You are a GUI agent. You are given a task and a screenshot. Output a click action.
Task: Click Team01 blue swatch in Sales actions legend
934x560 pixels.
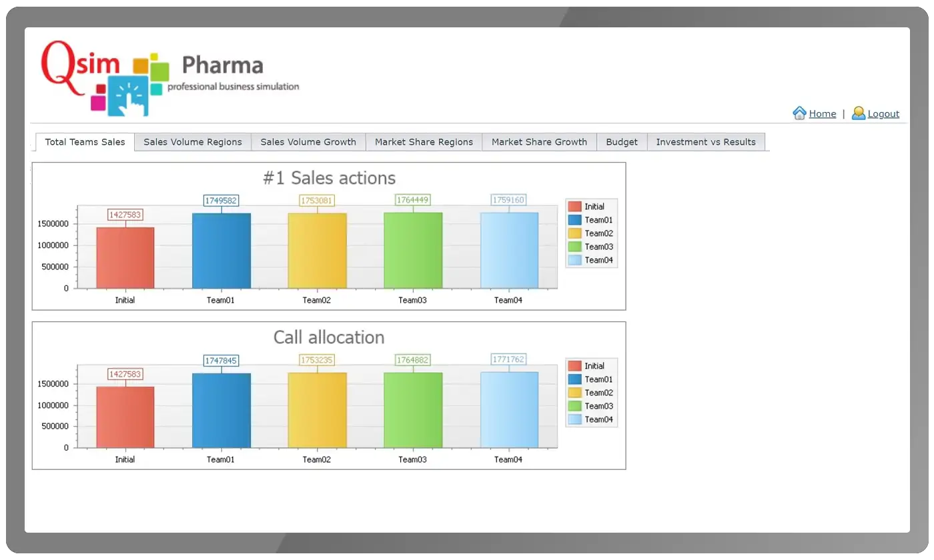pos(574,220)
